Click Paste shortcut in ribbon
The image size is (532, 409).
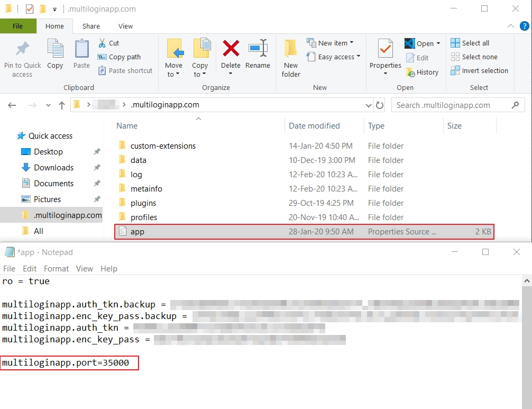pos(125,70)
